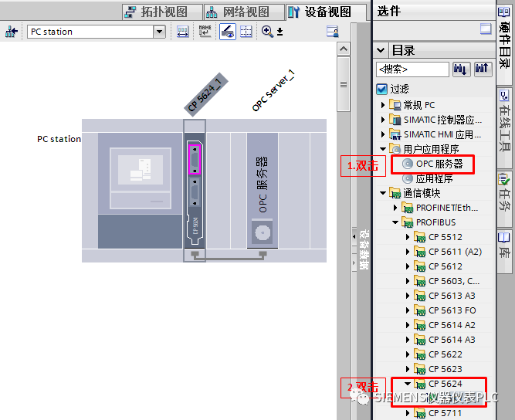515x420 pixels.
Task: Click the scroll up arrow of the device view
Action: click(344, 49)
